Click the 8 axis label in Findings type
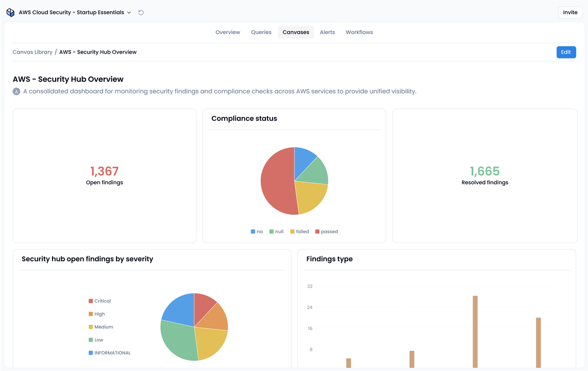This screenshot has height=371, width=588. (311, 349)
